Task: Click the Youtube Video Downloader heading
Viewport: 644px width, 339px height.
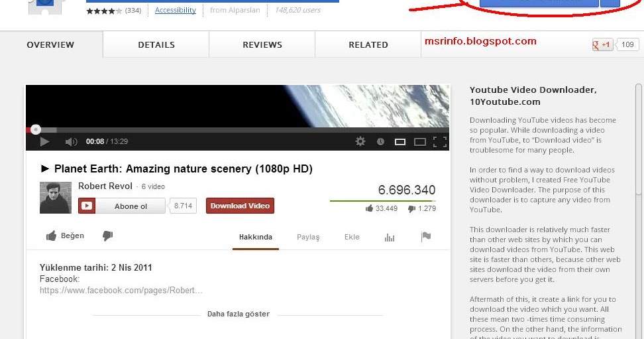Action: click(533, 96)
